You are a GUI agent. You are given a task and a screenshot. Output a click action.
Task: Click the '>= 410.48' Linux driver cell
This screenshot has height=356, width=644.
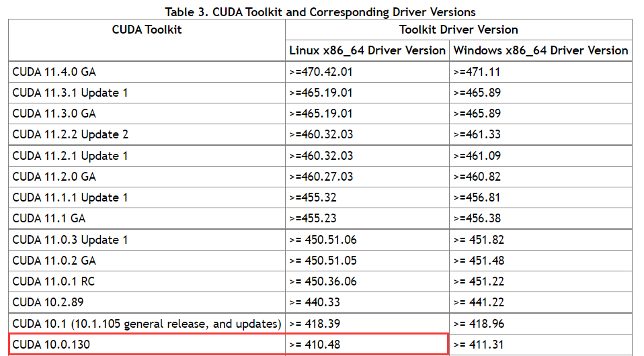(x=367, y=345)
